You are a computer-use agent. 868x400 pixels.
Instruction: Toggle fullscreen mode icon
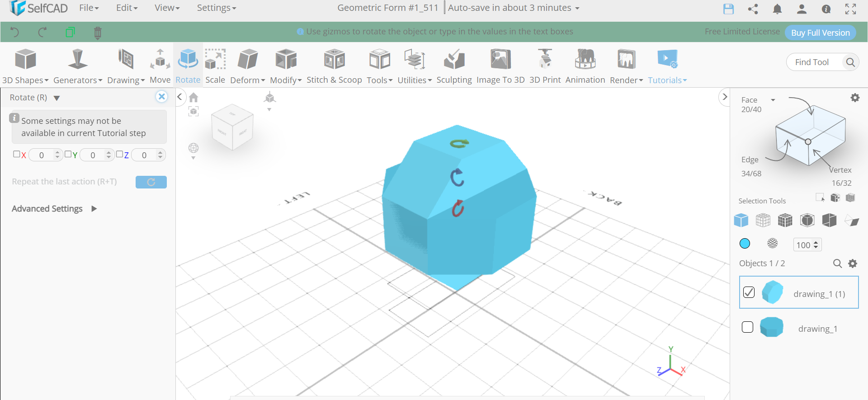coord(850,9)
